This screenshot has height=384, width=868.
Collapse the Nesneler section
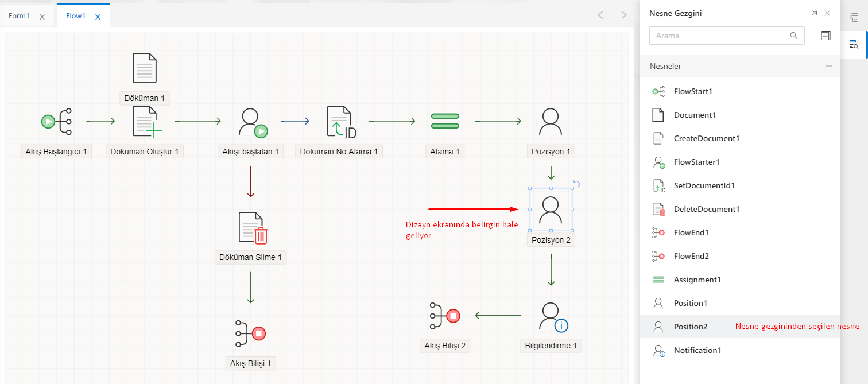tap(828, 66)
